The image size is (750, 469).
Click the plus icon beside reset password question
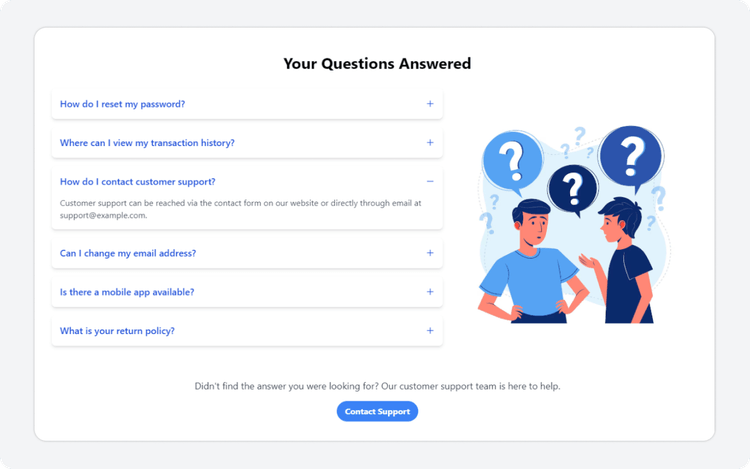430,104
